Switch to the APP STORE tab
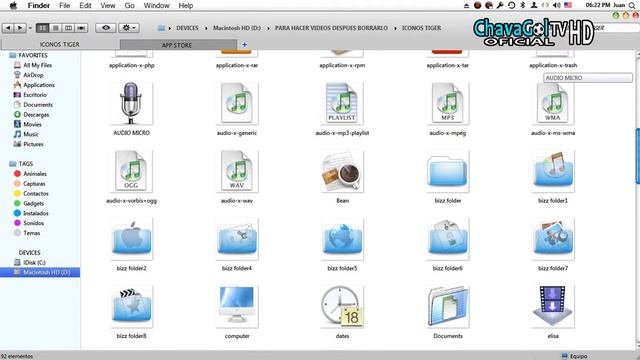640x360 pixels. pyautogui.click(x=177, y=45)
